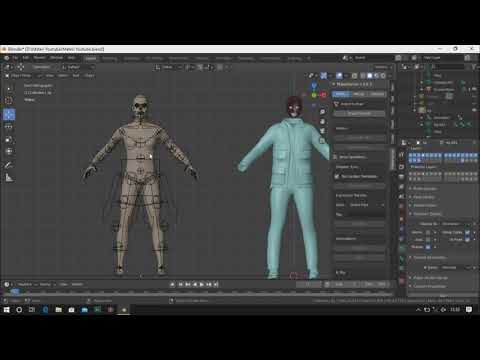Screen dimensions: 480x360
Task: Open the Edit menu
Action: point(26,58)
